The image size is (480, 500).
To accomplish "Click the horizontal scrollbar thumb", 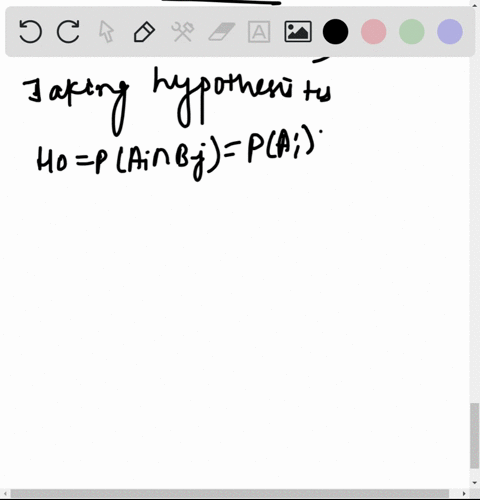I will coord(229,493).
